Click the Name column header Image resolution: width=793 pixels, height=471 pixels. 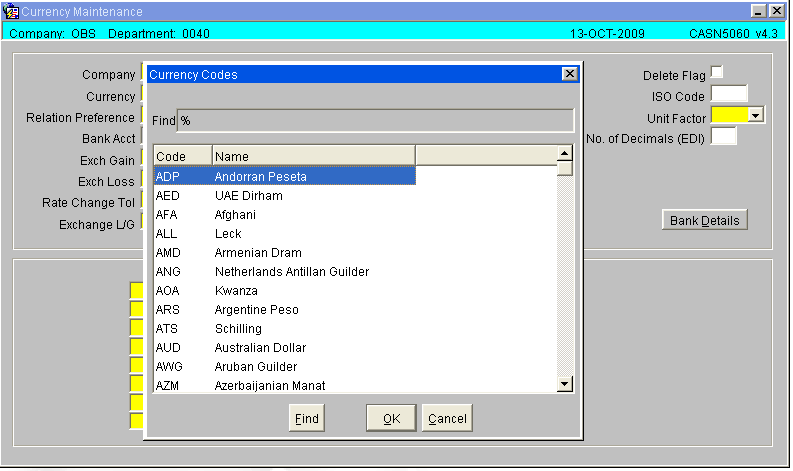click(314, 156)
